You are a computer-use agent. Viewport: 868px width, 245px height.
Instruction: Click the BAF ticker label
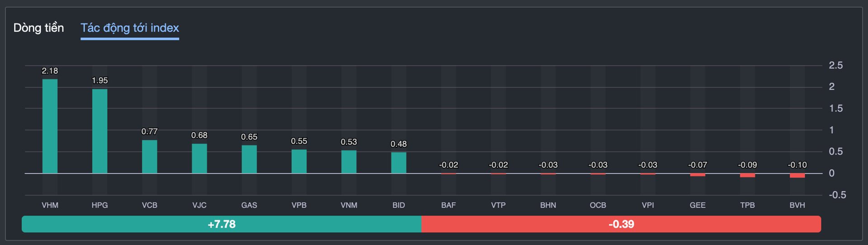(x=448, y=205)
